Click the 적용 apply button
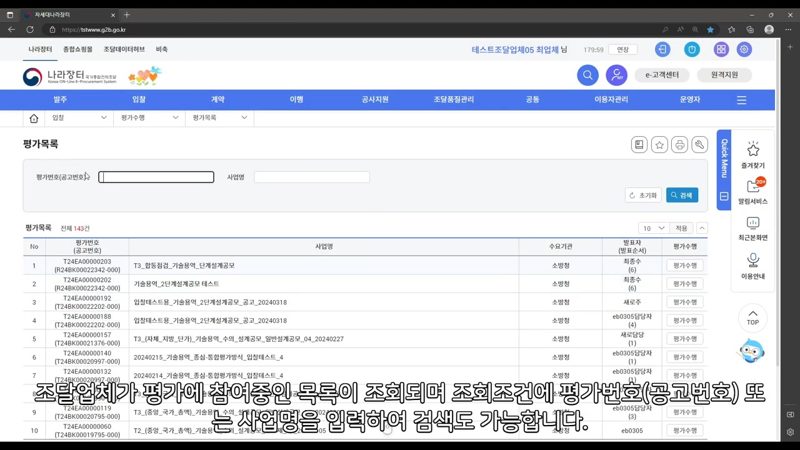 tap(681, 228)
